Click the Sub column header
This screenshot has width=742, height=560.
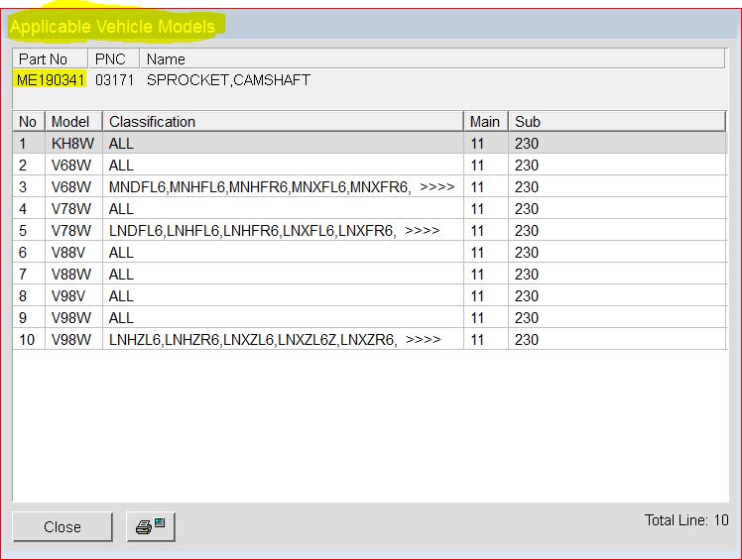click(615, 122)
